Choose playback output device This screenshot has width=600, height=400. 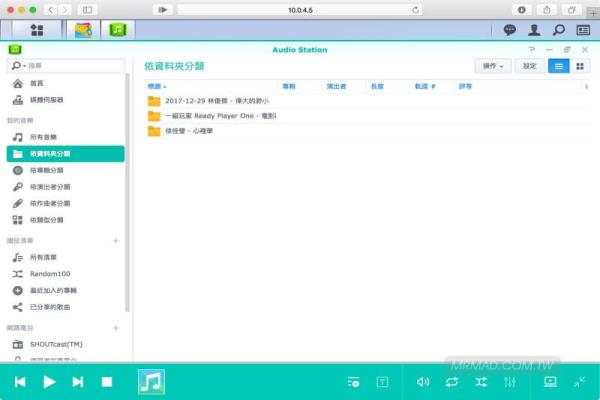tap(550, 382)
